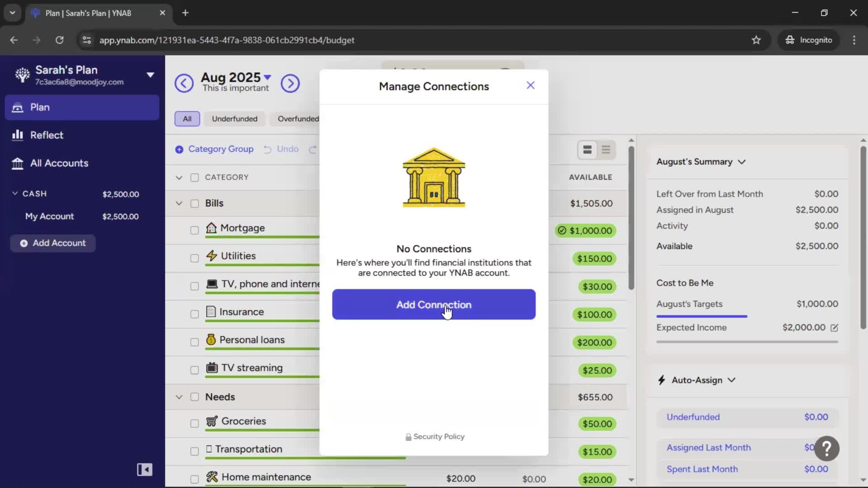Click Personal loans $200.00 available pill
The image size is (868, 488).
594,343
